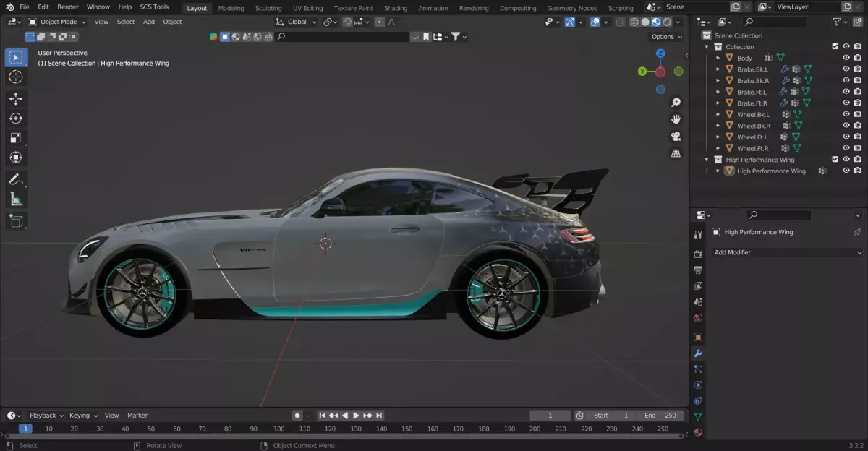The width and height of the screenshot is (868, 451).
Task: Click the zoom view magnifier icon
Action: [676, 103]
